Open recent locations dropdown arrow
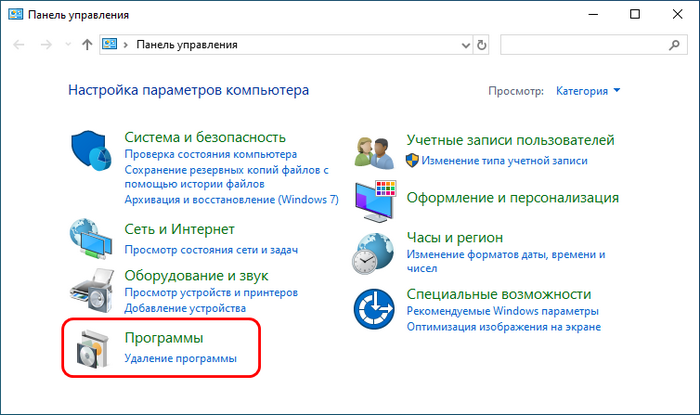The height and width of the screenshot is (415, 700). (68, 44)
